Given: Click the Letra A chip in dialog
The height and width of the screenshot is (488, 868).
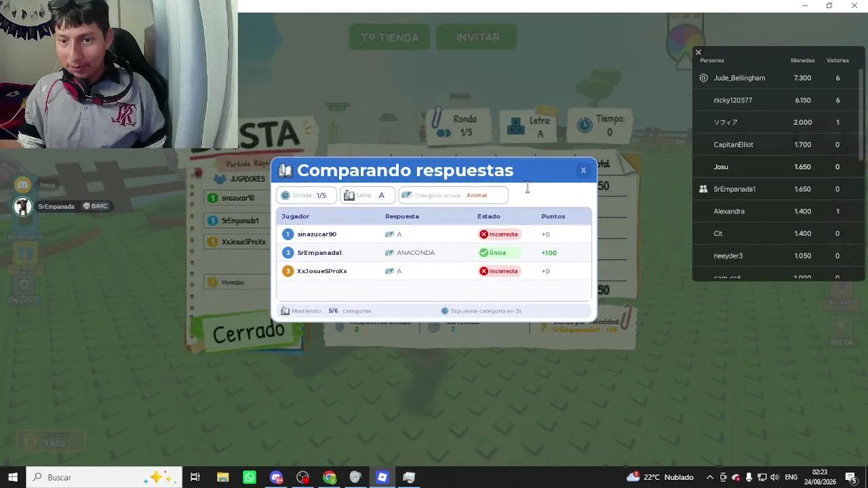Looking at the screenshot, I should 367,195.
